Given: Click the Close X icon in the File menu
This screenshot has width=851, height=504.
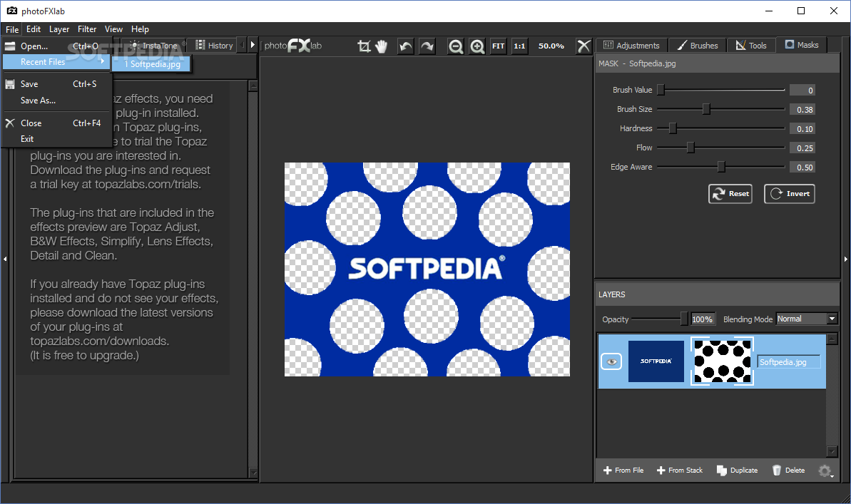Looking at the screenshot, I should point(10,123).
